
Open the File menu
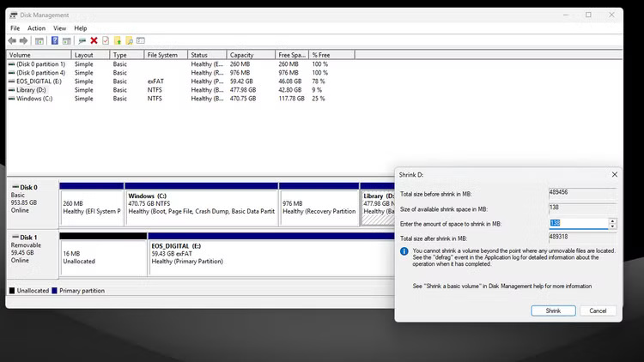coord(15,28)
